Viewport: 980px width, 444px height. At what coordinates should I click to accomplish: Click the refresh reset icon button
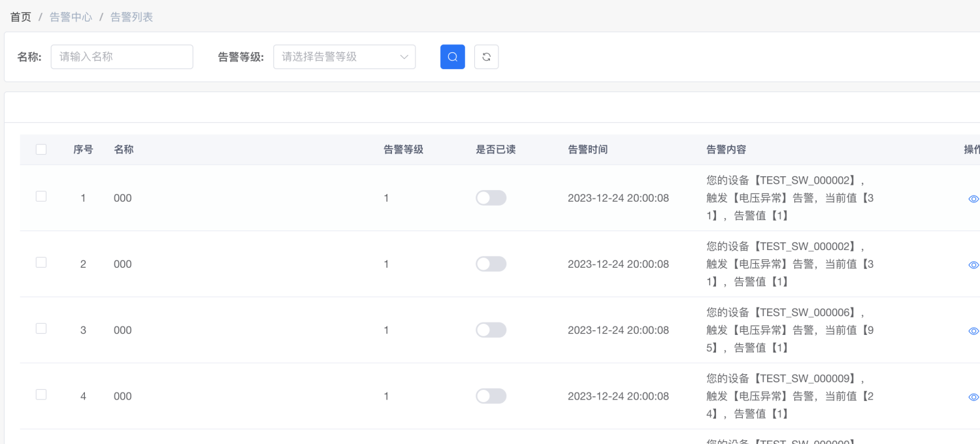pyautogui.click(x=486, y=57)
